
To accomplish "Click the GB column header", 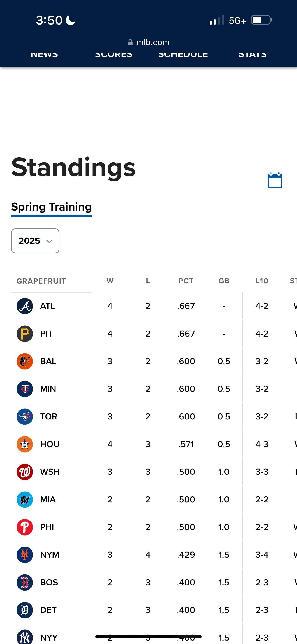I will pyautogui.click(x=224, y=281).
